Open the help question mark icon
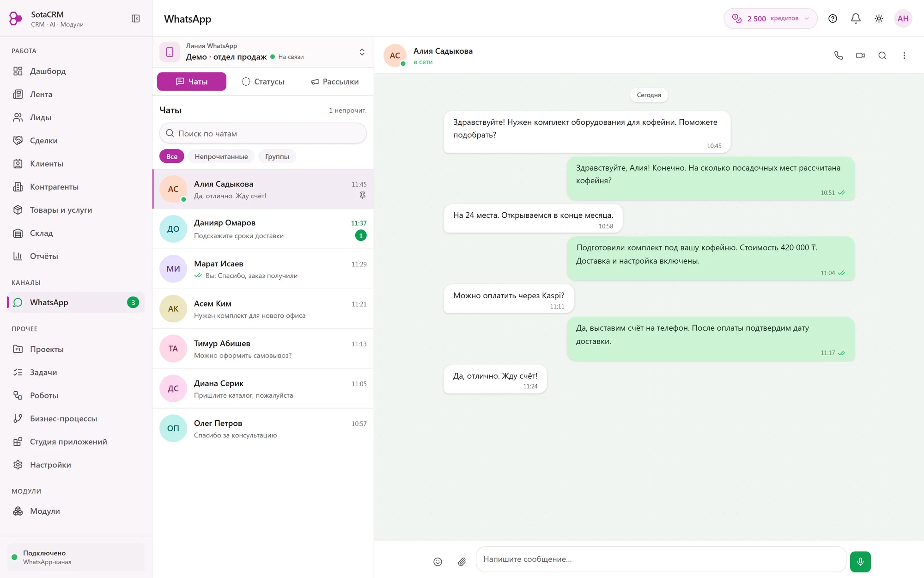The image size is (924, 578). pos(833,18)
